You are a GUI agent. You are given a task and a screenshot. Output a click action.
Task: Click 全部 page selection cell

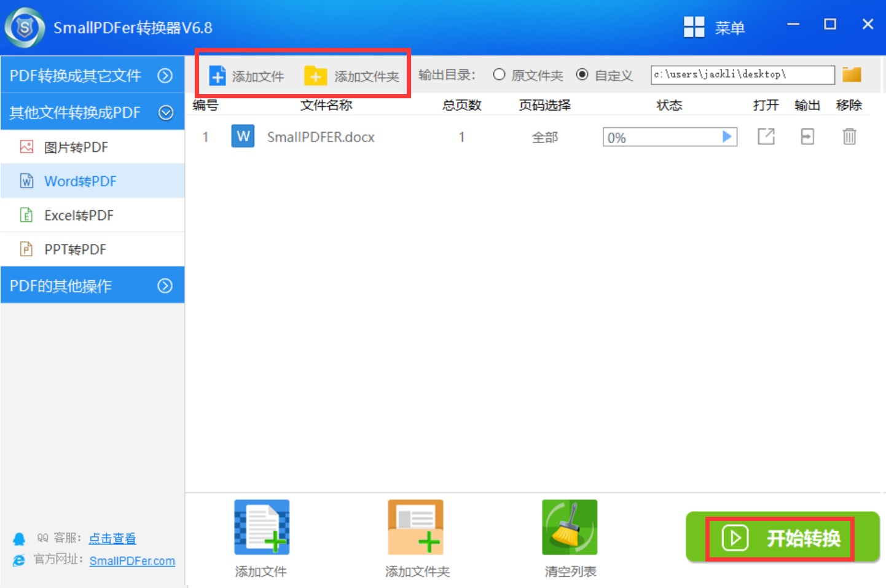[545, 137]
